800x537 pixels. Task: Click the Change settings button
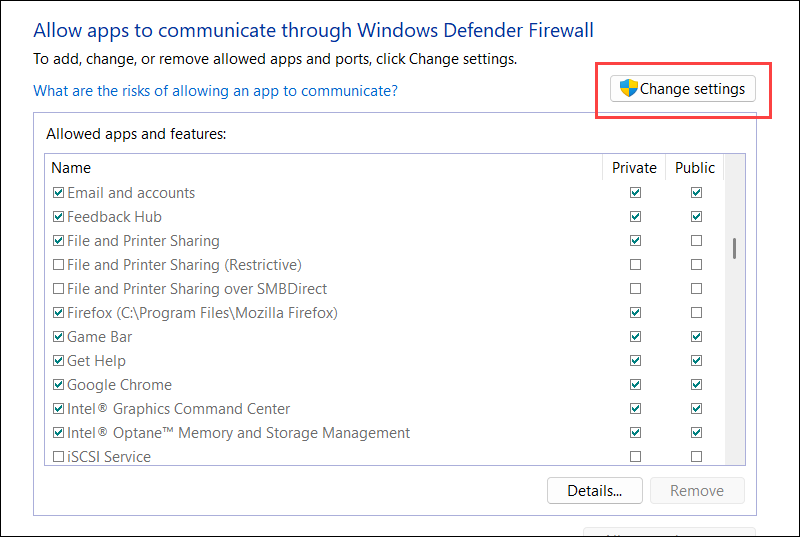pyautogui.click(x=683, y=89)
